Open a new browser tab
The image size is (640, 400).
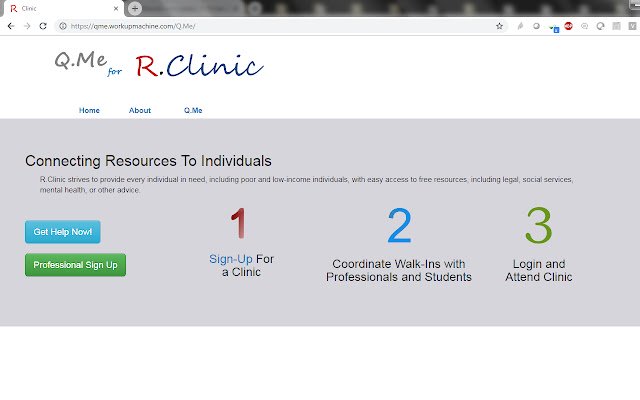pyautogui.click(x=135, y=8)
